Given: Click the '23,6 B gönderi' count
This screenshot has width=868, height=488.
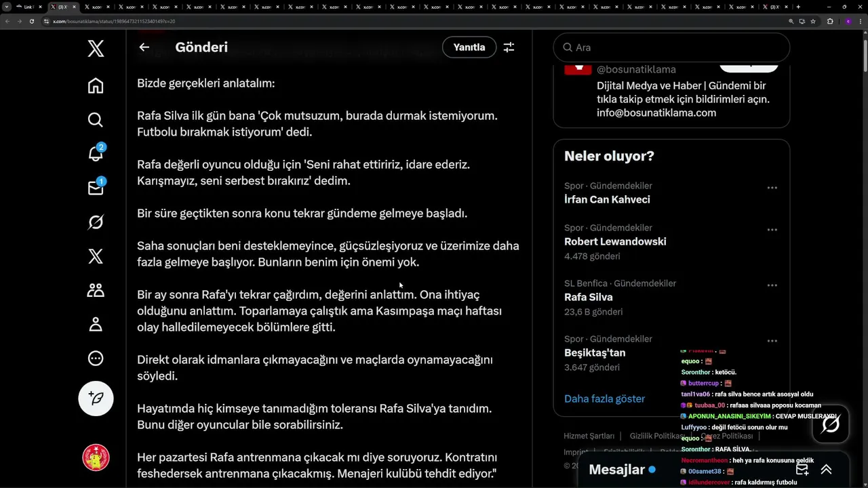Looking at the screenshot, I should click(593, 312).
